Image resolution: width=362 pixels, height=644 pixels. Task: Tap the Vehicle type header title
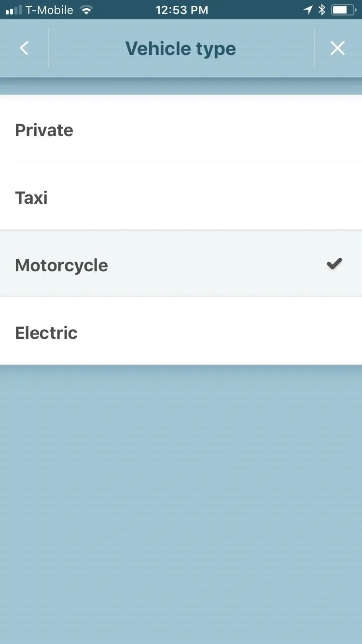181,48
